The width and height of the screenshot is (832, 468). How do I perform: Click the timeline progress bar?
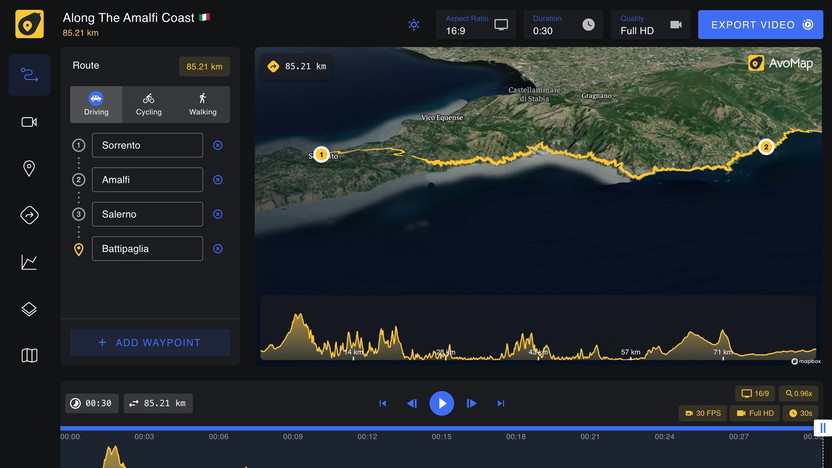440,428
